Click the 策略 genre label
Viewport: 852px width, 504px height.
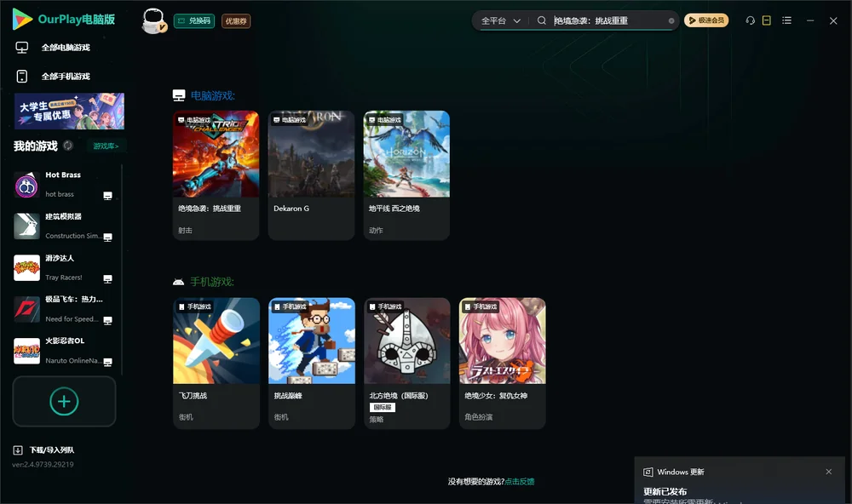coord(377,419)
